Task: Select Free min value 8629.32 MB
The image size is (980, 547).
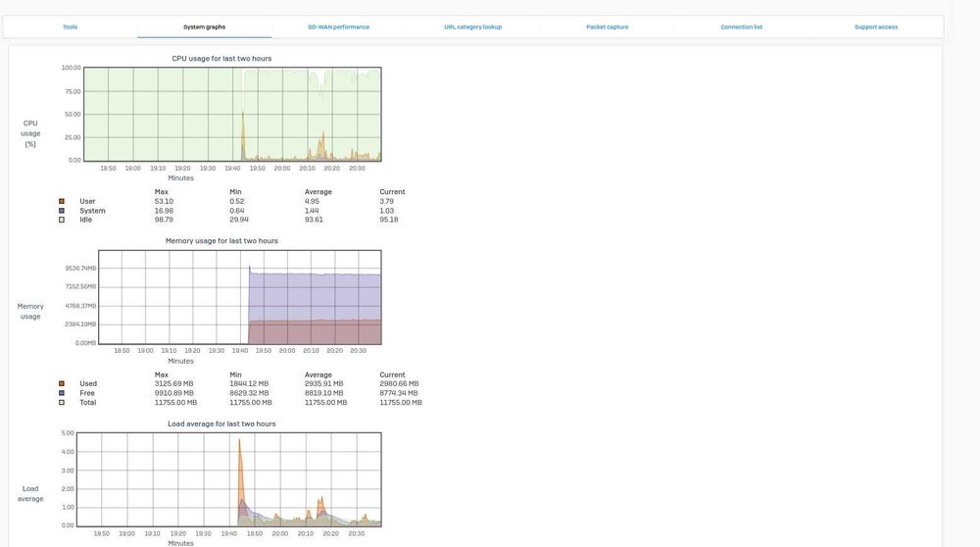Action: click(249, 393)
